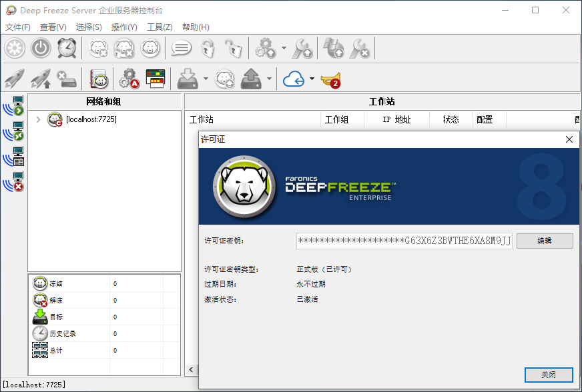The height and width of the screenshot is (392, 582).
Task: Click the 工作组 column header
Action: coord(342,119)
